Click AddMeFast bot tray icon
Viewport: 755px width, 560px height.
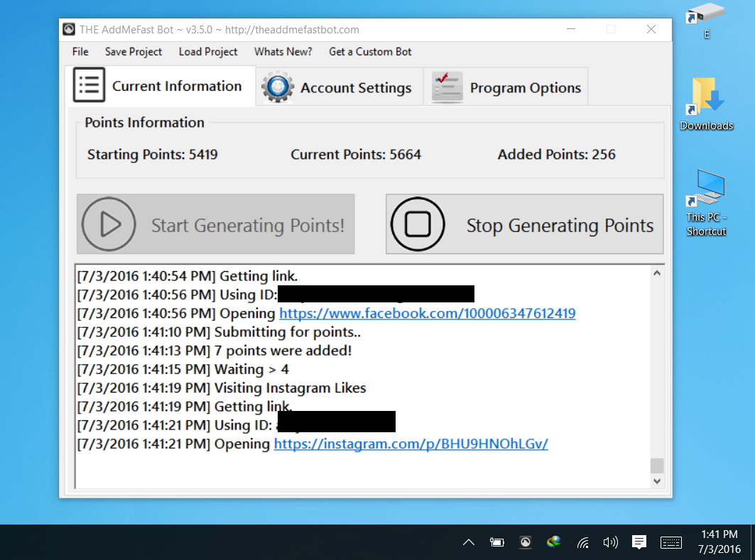pyautogui.click(x=526, y=543)
